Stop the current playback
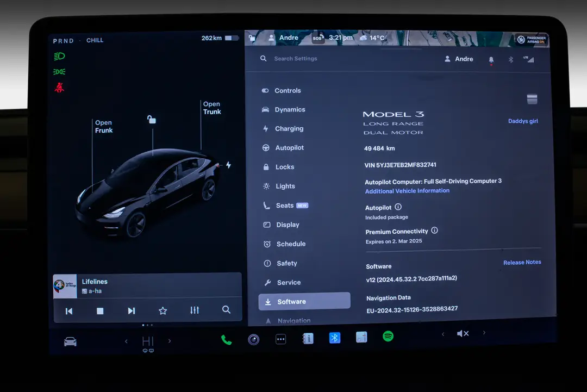Image resolution: width=587 pixels, height=392 pixels. coord(100,311)
